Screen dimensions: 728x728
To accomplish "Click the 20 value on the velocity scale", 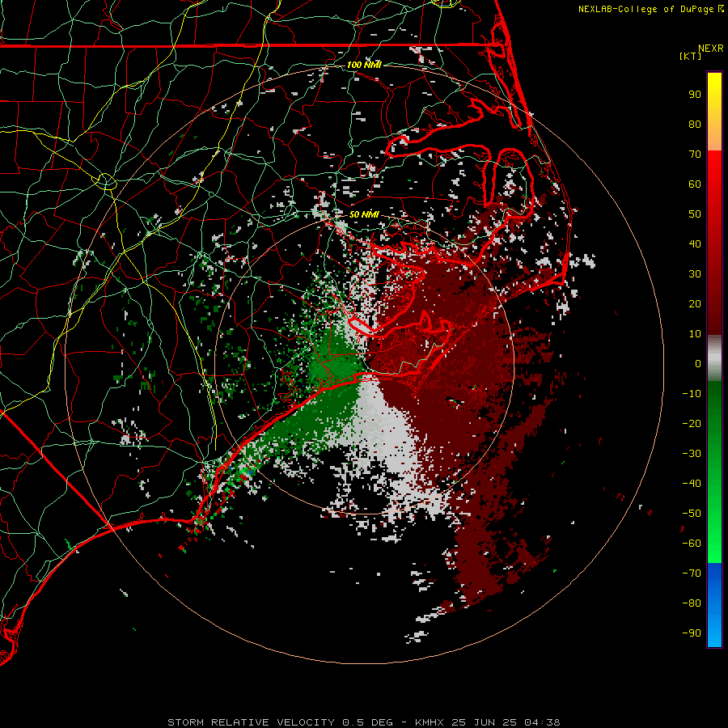I will click(x=695, y=304).
